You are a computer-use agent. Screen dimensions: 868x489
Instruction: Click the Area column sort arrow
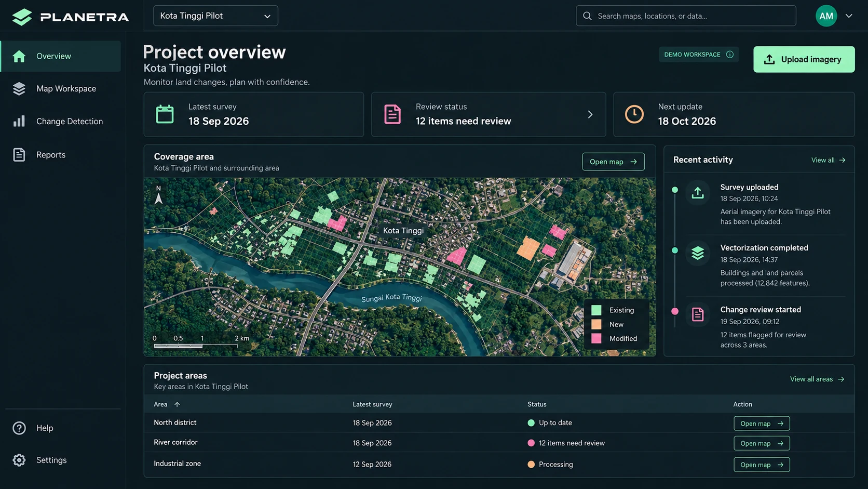pos(177,404)
